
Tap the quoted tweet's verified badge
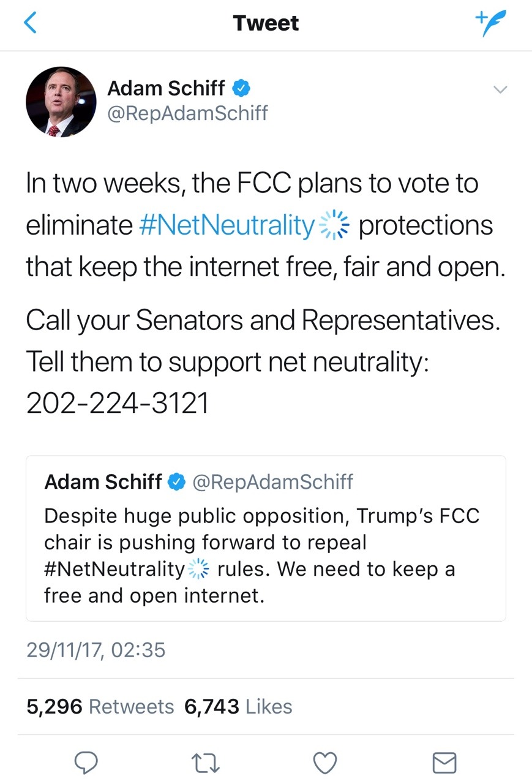click(177, 482)
